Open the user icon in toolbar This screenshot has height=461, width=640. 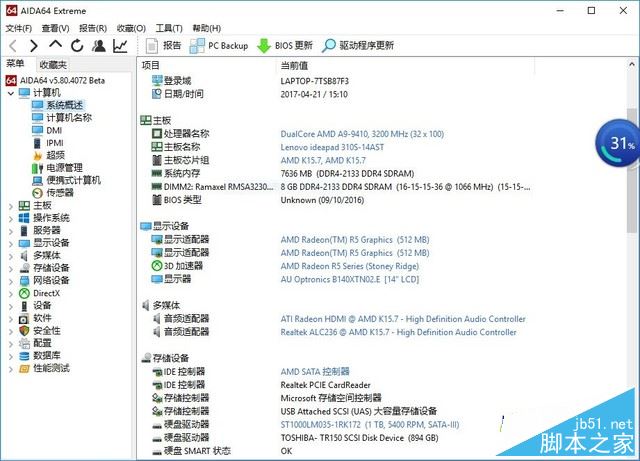click(98, 46)
